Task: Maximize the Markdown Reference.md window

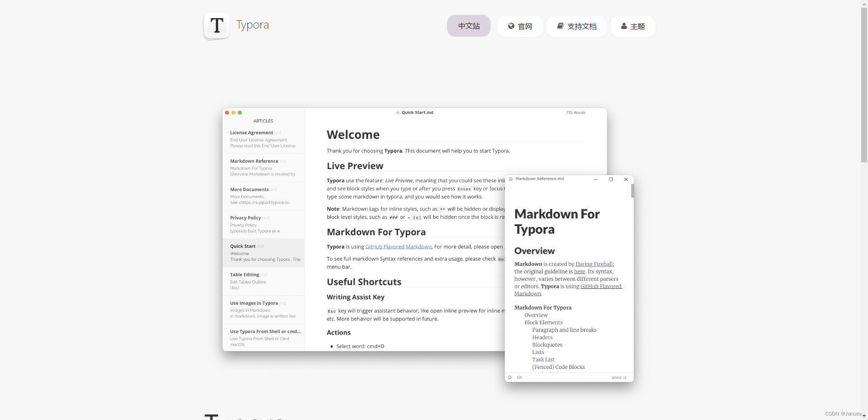Action: pyautogui.click(x=611, y=179)
